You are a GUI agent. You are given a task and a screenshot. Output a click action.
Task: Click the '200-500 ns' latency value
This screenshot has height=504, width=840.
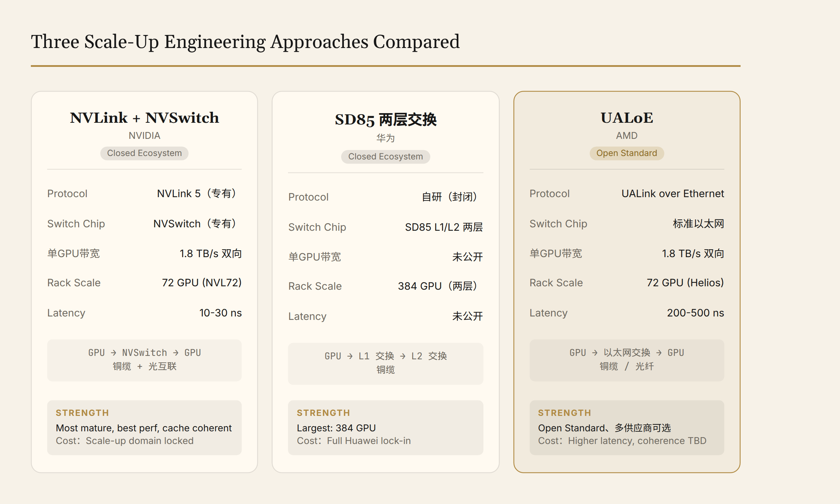coord(696,313)
